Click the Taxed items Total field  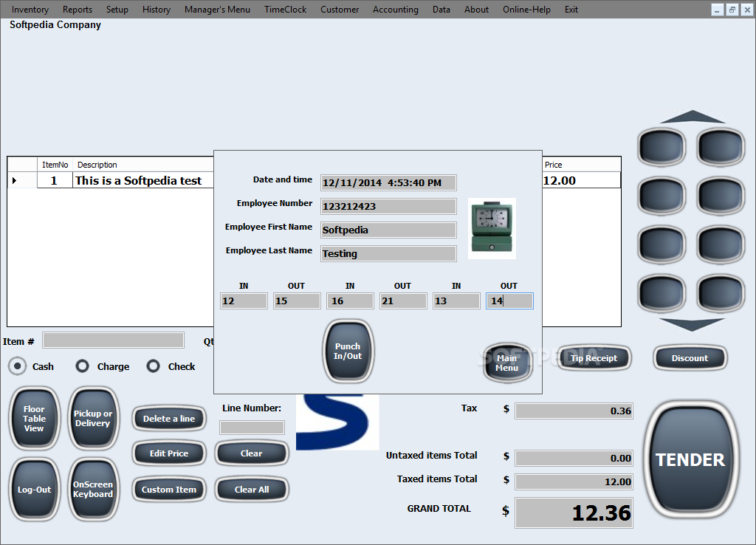tap(574, 481)
